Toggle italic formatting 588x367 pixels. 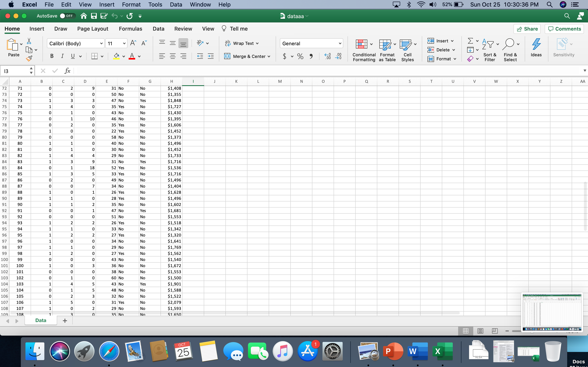(x=62, y=56)
